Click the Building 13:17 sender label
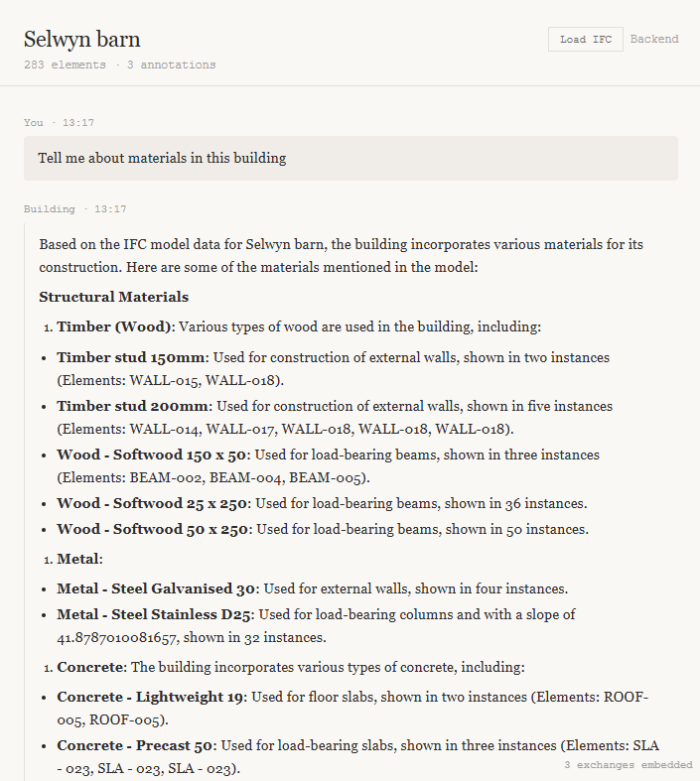 point(74,209)
